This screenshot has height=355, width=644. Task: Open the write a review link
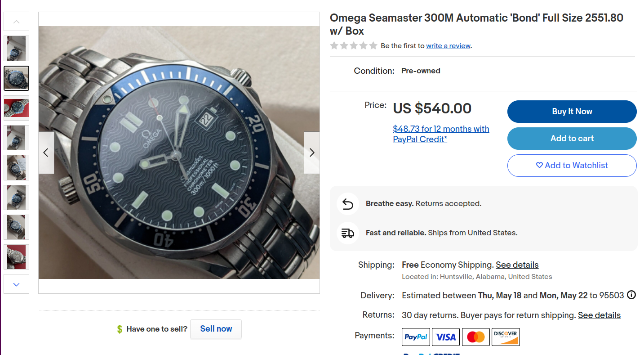[448, 46]
